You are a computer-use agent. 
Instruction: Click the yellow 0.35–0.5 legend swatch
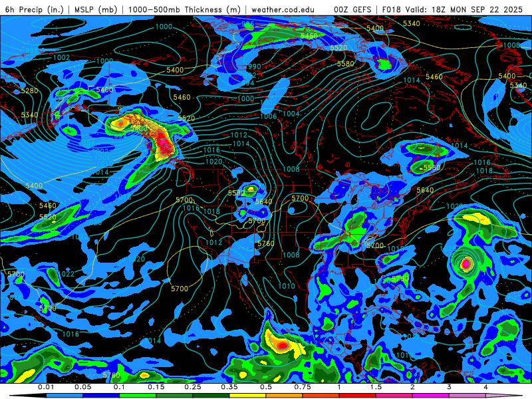pos(247,396)
